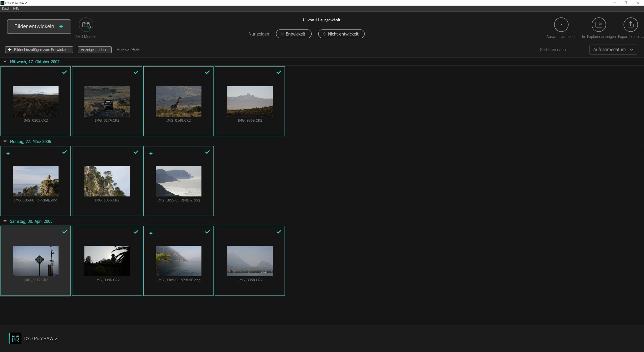Collapse the Mittwoch, 17. Oktober 2007 group
The image size is (644, 352).
pos(5,62)
